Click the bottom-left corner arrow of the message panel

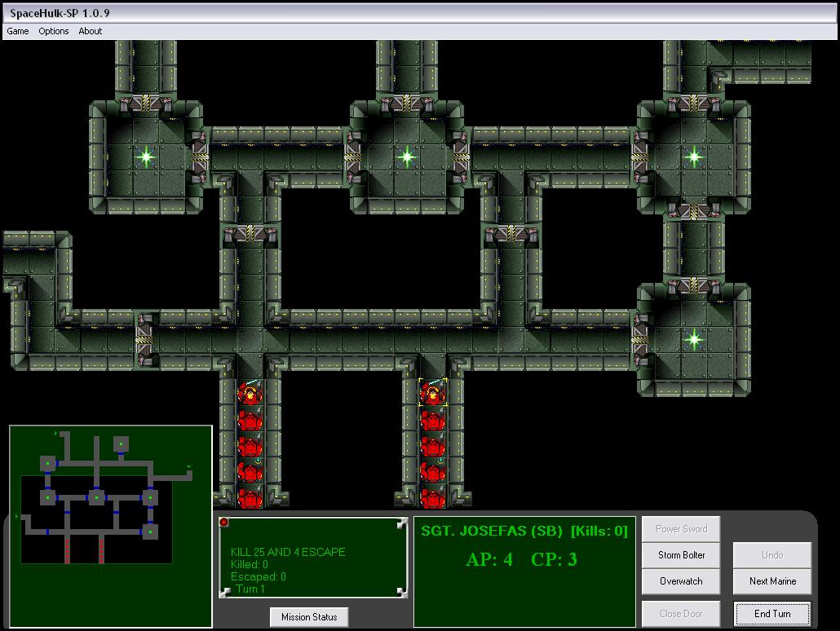pos(225,592)
